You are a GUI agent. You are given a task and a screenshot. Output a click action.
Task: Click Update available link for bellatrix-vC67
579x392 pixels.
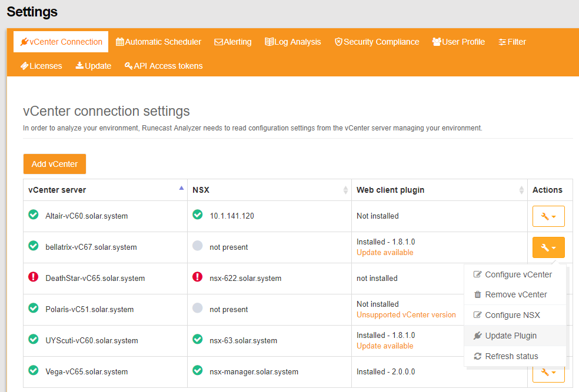tap(385, 253)
